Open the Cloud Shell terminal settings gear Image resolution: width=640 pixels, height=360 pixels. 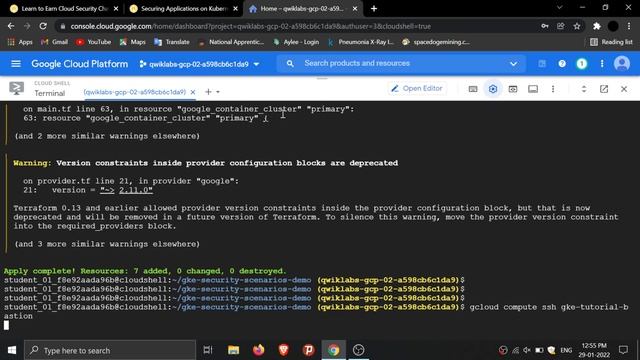pyautogui.click(x=493, y=89)
